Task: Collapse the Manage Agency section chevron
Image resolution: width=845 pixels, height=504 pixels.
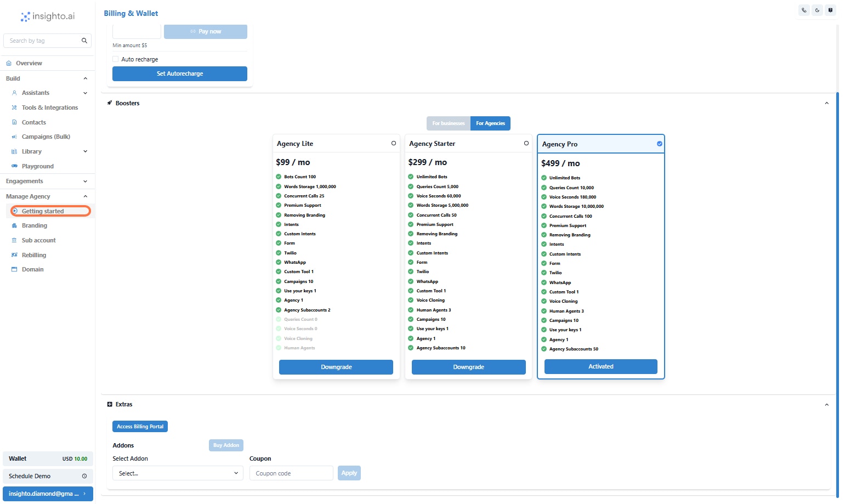Action: (85, 196)
